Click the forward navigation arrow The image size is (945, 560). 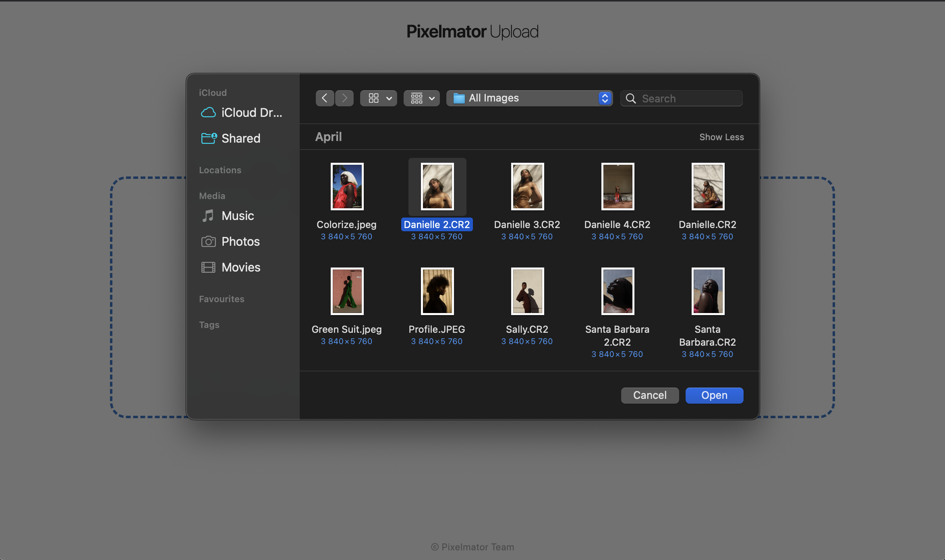tap(344, 98)
